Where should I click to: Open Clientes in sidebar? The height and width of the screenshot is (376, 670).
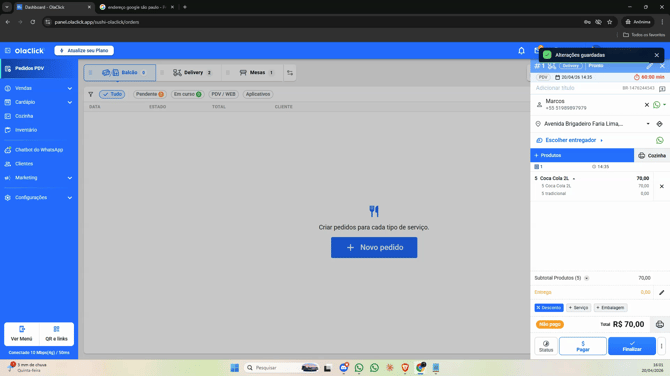[x=38, y=164]
